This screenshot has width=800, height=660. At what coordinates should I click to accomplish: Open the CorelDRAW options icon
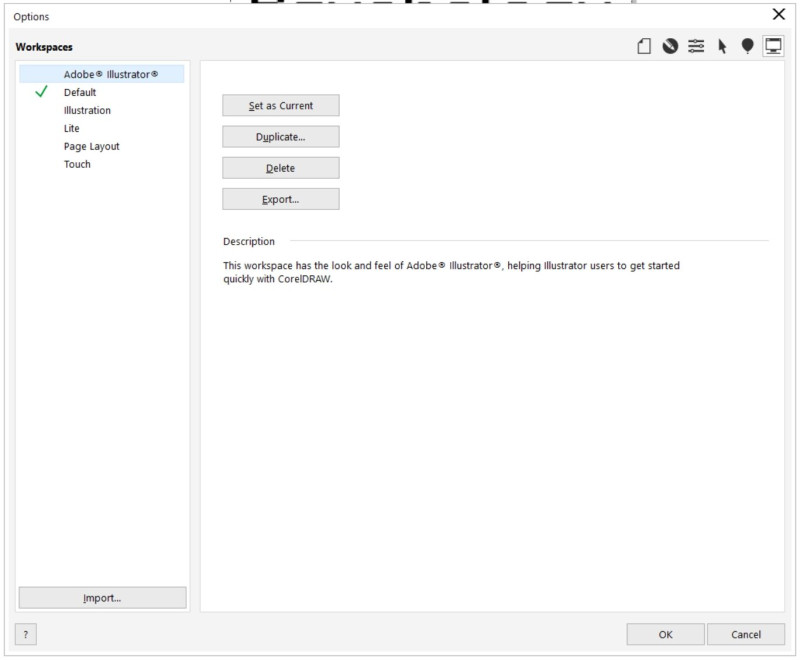coord(670,46)
